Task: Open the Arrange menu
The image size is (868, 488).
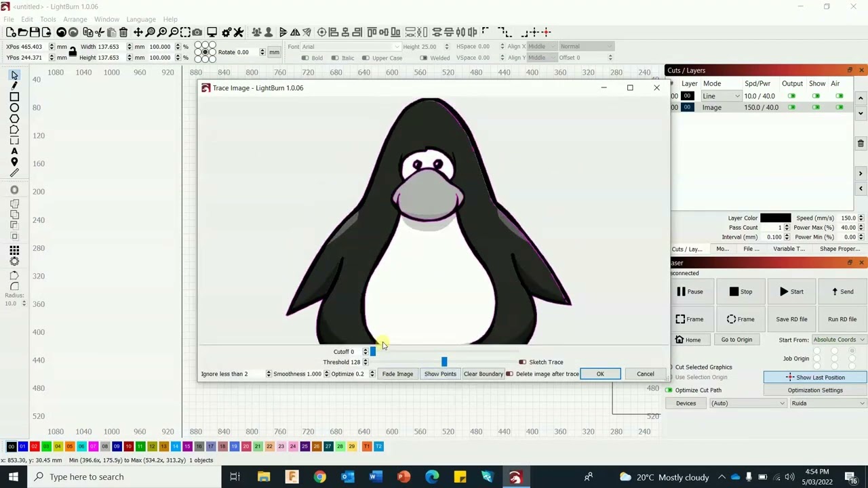Action: [75, 19]
